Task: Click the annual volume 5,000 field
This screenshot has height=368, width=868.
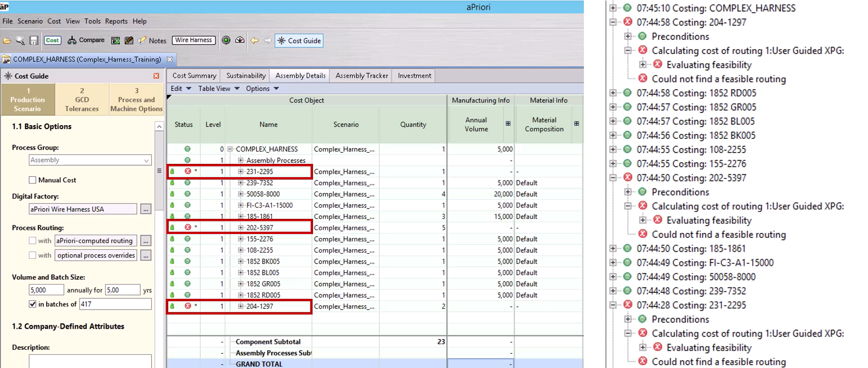Action: pos(46,290)
